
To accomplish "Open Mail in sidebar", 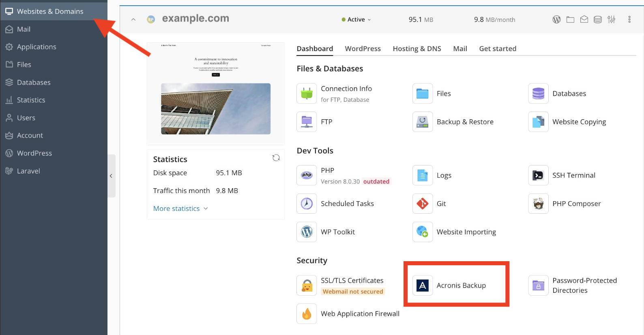I will [x=54, y=29].
